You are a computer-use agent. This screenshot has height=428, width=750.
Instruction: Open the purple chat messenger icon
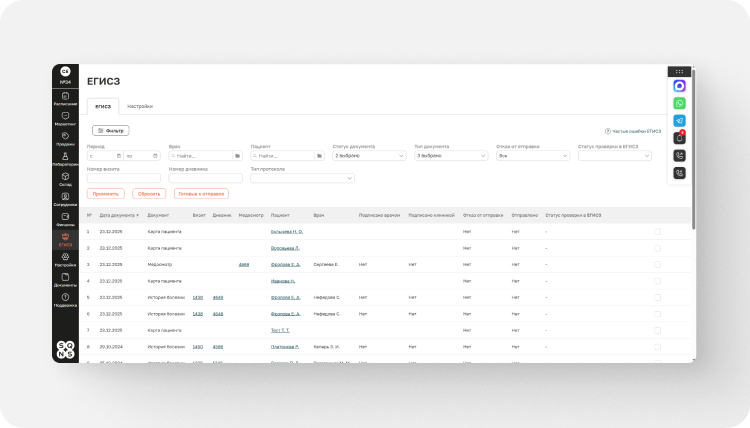click(x=679, y=86)
